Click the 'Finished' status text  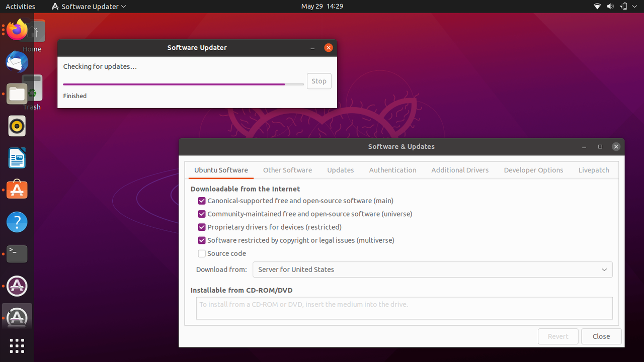(x=75, y=96)
